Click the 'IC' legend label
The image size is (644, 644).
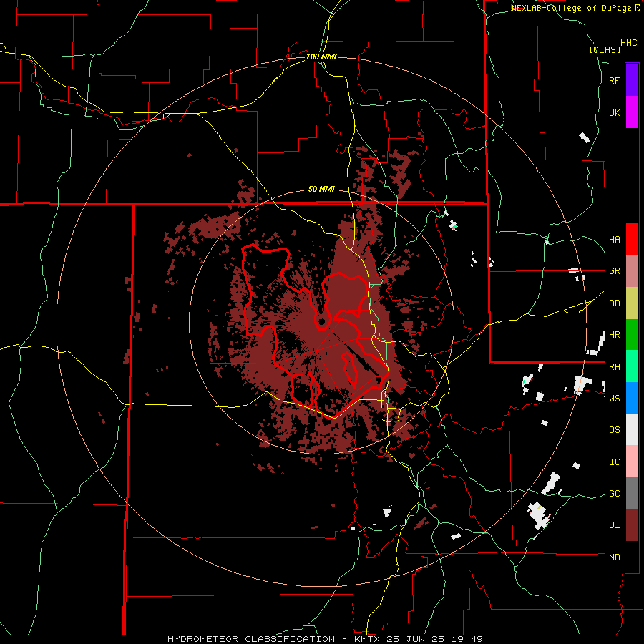614,462
